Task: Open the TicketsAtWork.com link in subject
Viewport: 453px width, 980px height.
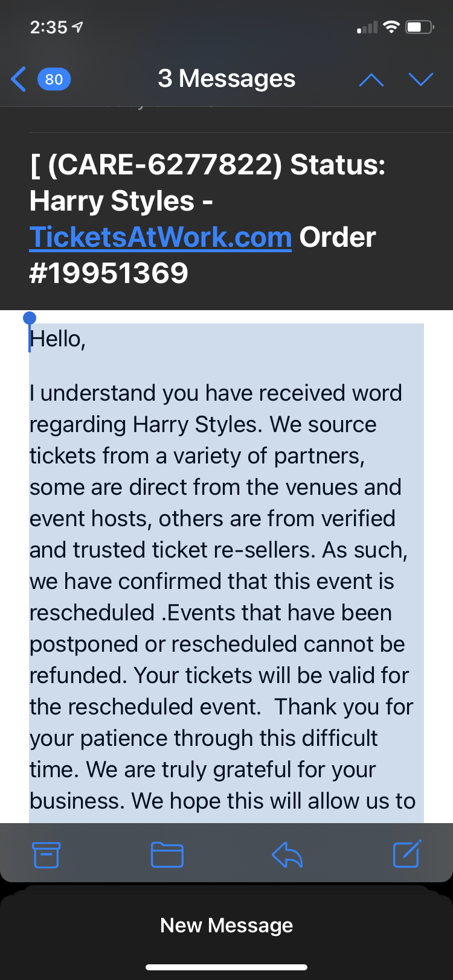Action: coord(160,237)
